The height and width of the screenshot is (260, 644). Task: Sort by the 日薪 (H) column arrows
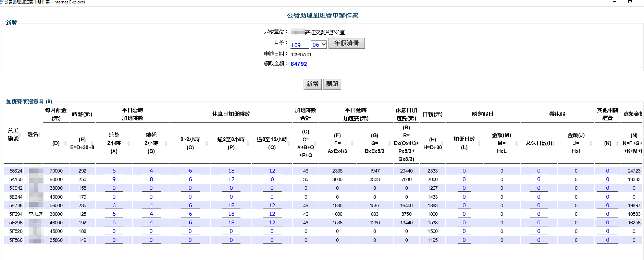442,143
